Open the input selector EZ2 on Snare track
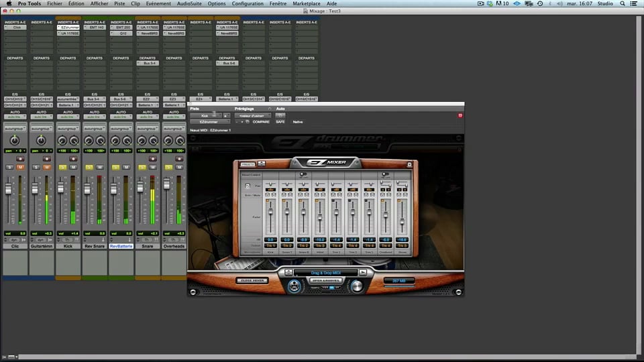Image resolution: width=644 pixels, height=362 pixels. 148,99
